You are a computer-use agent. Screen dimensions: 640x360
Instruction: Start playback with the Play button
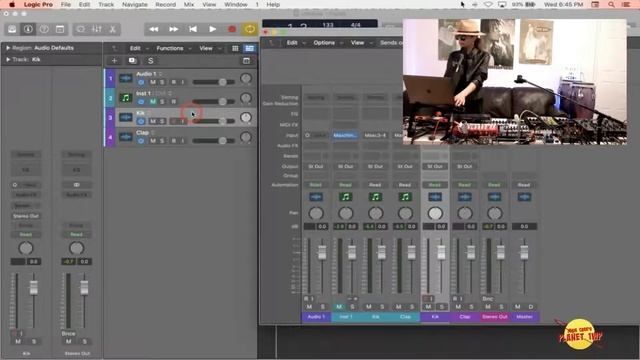pyautogui.click(x=213, y=29)
